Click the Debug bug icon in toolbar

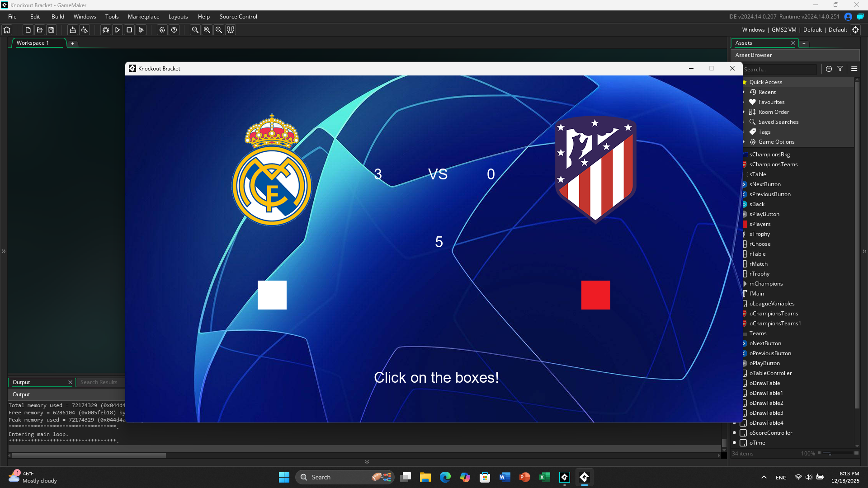(105, 30)
